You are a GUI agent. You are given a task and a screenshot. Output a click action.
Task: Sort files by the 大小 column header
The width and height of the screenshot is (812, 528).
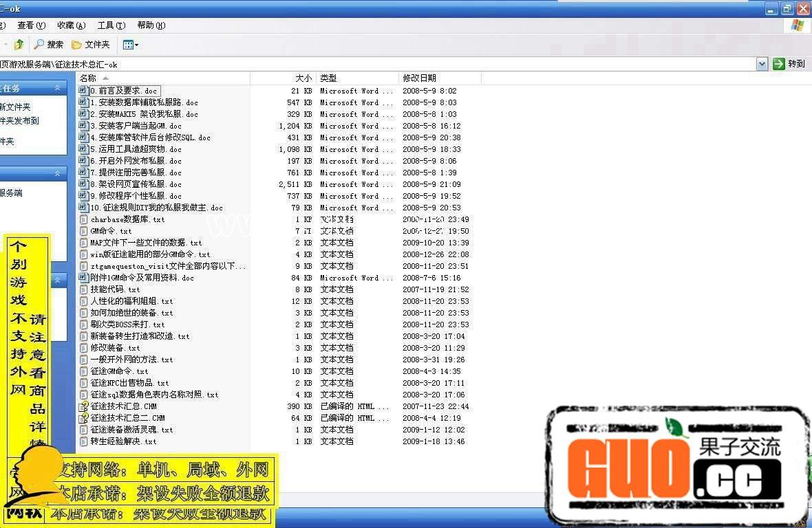pos(303,78)
